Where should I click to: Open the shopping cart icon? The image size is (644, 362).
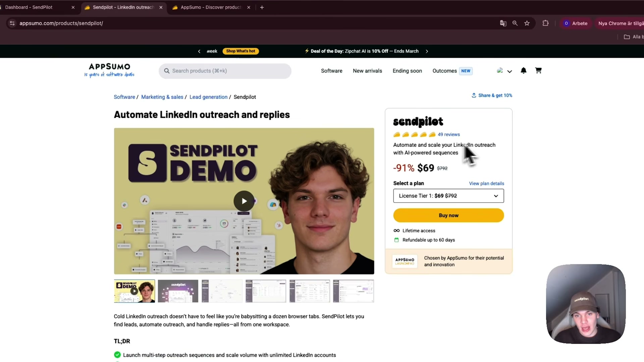[538, 70]
